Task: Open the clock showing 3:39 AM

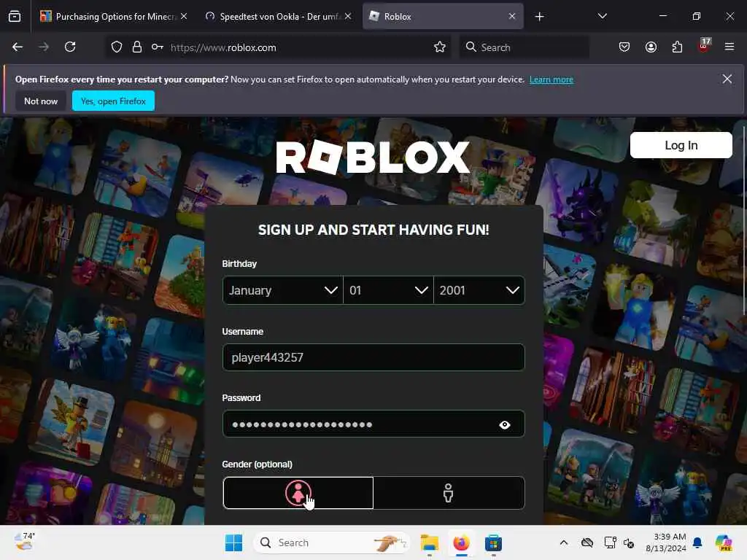Action: [x=665, y=542]
